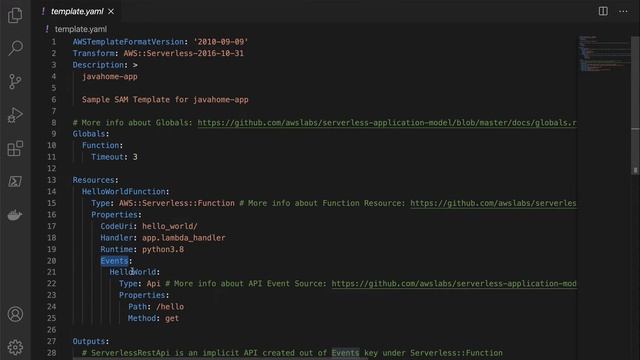Open the Source Control view
The height and width of the screenshot is (360, 640).
(15, 82)
